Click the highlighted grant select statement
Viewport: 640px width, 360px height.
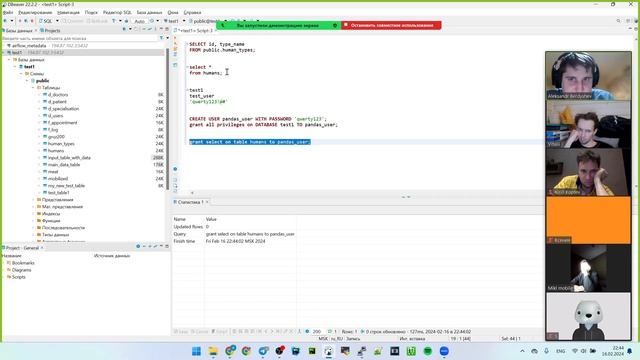pos(250,142)
